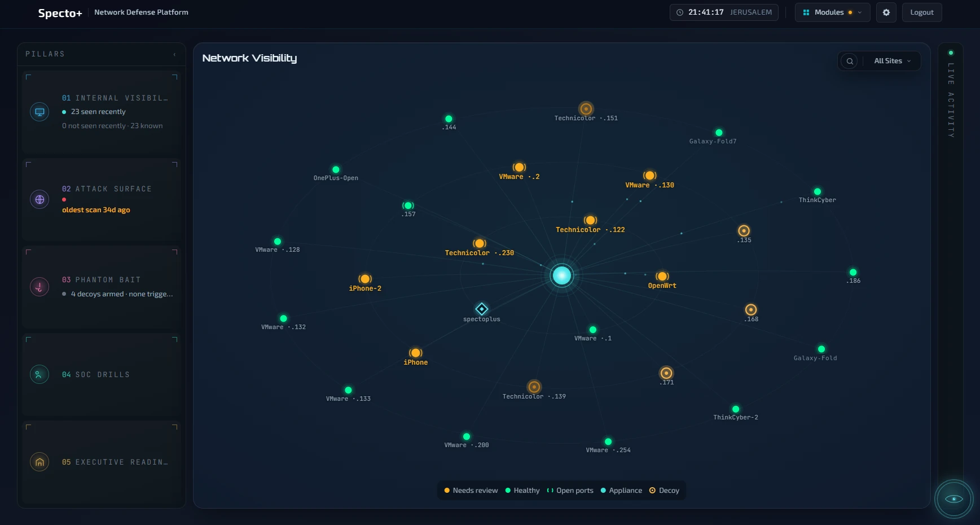Click the oldest scan 34d ago warning
The image size is (980, 525).
tap(96, 210)
